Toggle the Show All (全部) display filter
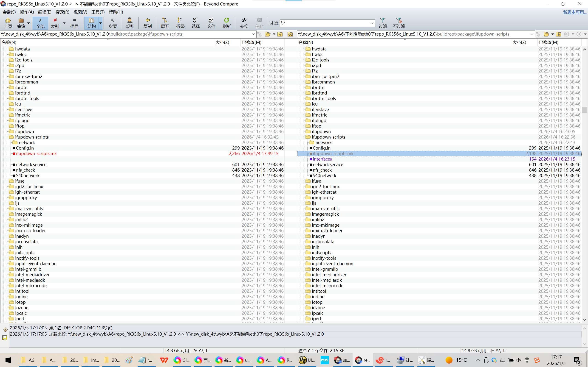Screen dimensions: 588x367 coord(40,23)
